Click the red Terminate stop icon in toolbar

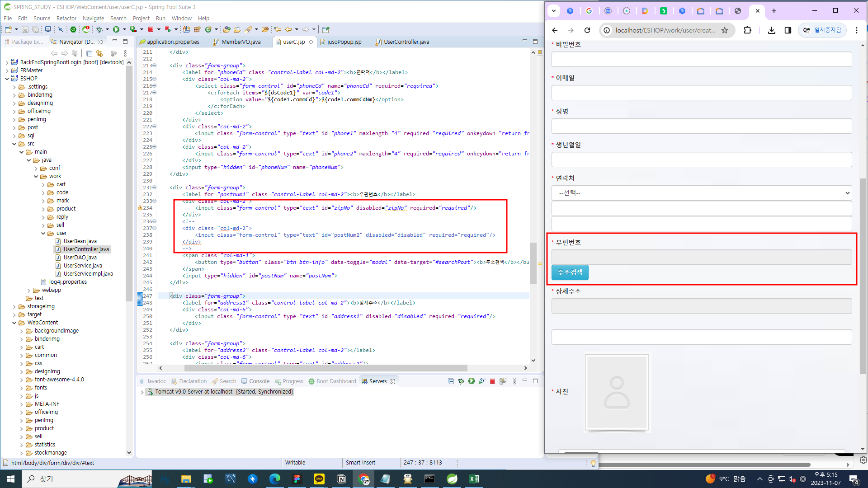click(151, 29)
